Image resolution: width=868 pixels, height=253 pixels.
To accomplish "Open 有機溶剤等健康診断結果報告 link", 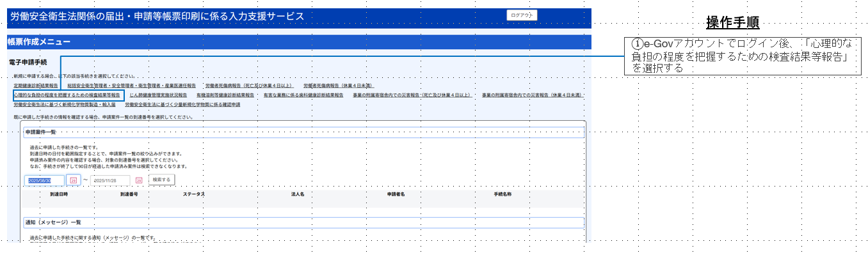I will click(x=225, y=95).
